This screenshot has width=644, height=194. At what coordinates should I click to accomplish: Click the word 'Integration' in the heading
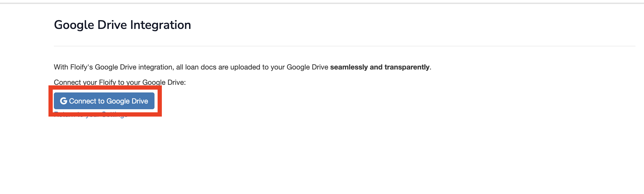160,25
